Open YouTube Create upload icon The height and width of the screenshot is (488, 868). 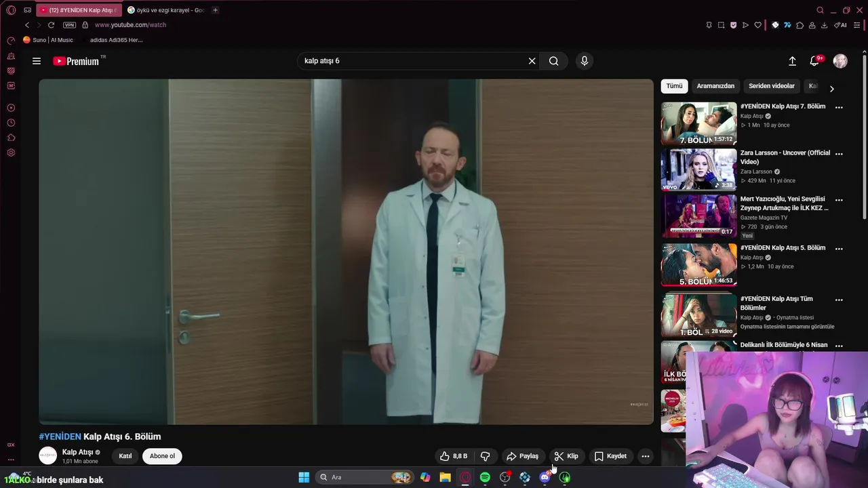792,61
